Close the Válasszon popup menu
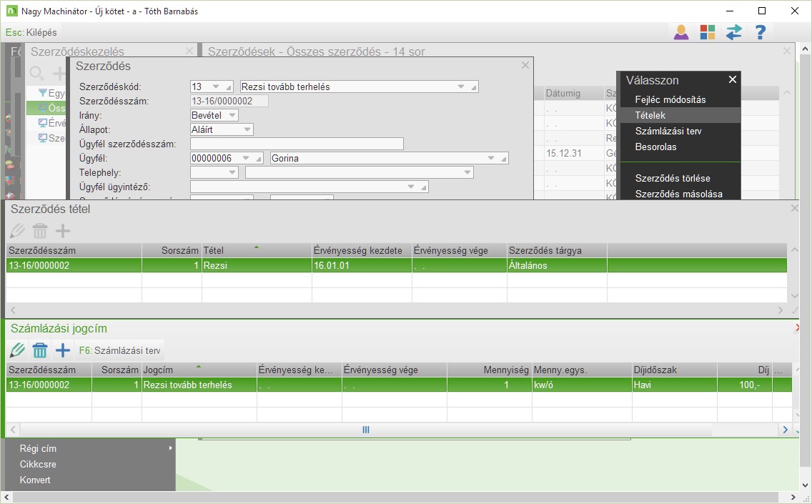812x504 pixels. click(732, 79)
